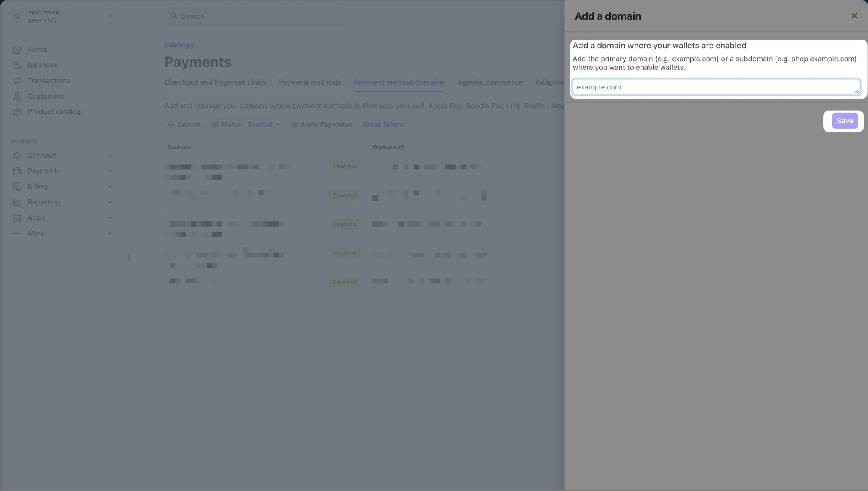Screen dimensions: 868x491
Task: Select Payment method domains tab
Action: coord(399,82)
